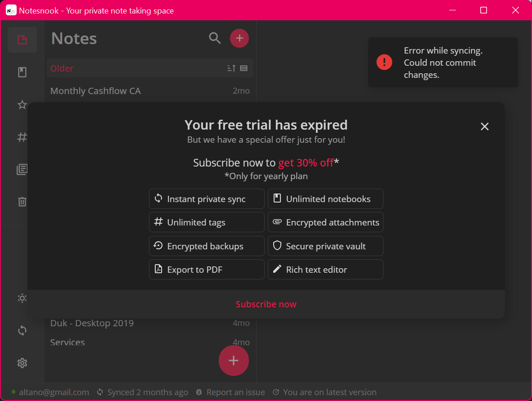Click the Notesnook app icon in title bar
532x401 pixels.
pos(11,10)
